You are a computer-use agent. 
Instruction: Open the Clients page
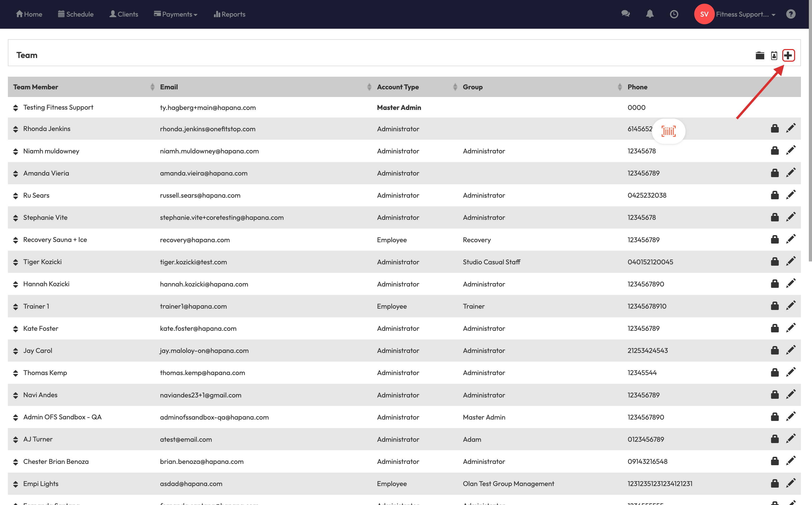pyautogui.click(x=124, y=14)
